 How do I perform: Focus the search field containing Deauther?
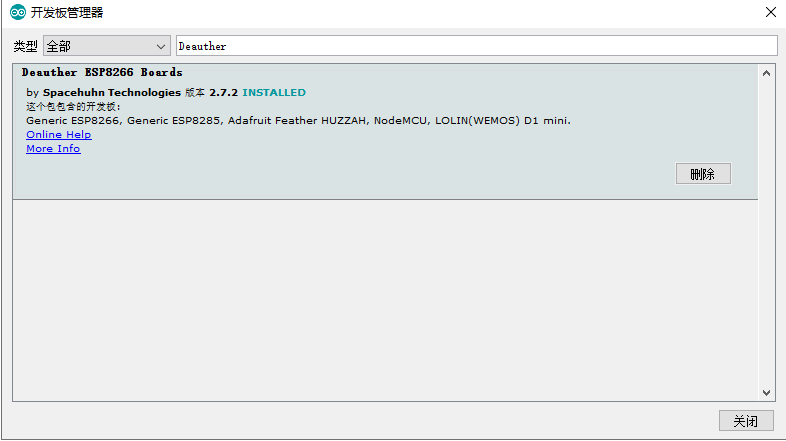point(476,46)
